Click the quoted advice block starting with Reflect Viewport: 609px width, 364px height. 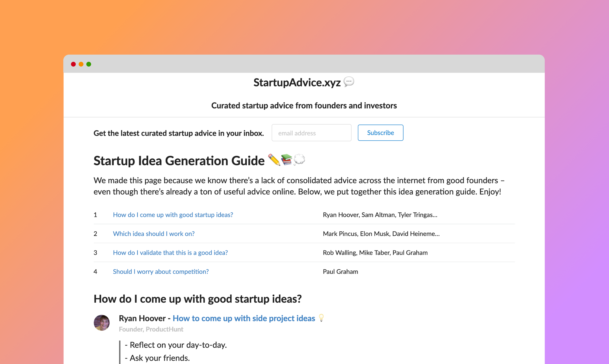[x=176, y=345]
